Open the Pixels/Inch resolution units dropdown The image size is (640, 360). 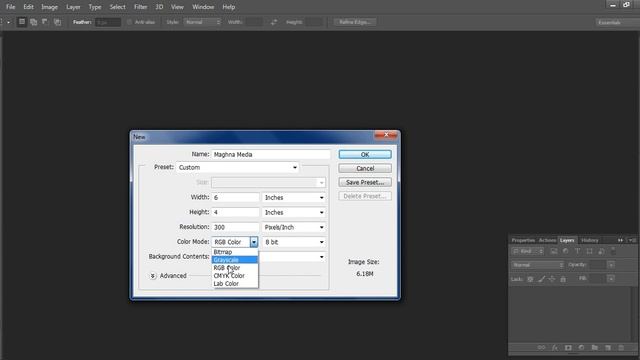tap(294, 227)
